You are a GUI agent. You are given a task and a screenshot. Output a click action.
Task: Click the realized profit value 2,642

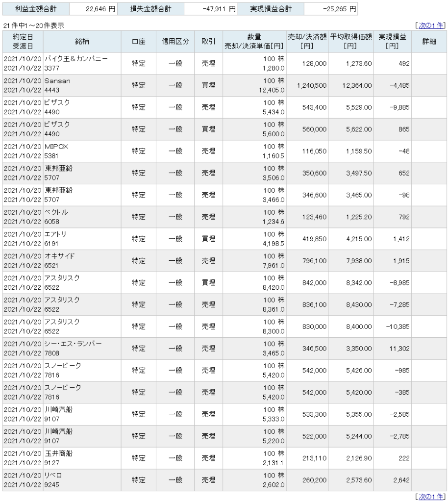pyautogui.click(x=401, y=480)
